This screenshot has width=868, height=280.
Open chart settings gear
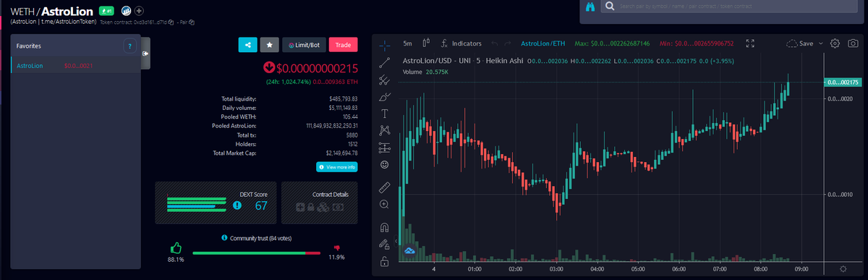835,43
